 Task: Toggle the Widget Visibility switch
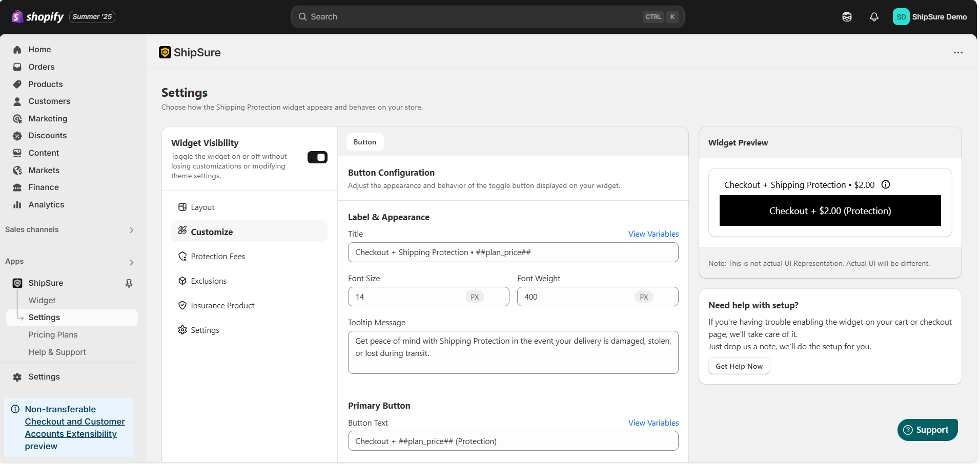[x=317, y=157]
